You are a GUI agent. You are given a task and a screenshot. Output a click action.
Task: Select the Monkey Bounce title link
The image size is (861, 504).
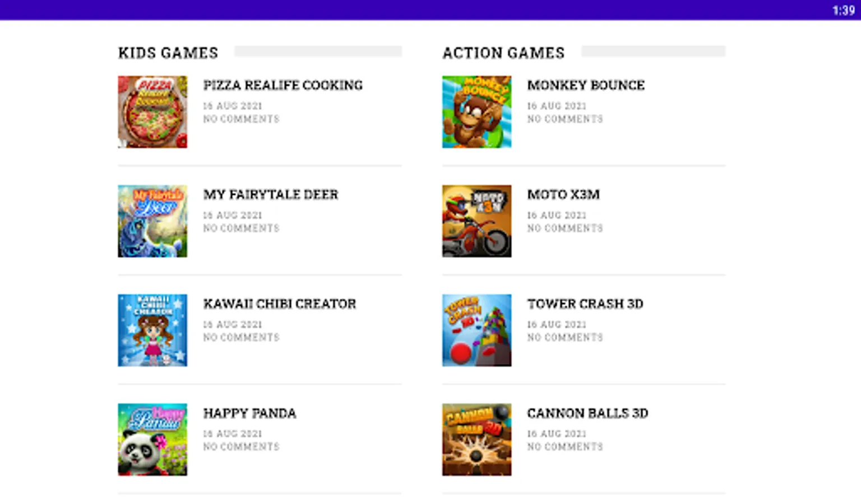point(586,85)
